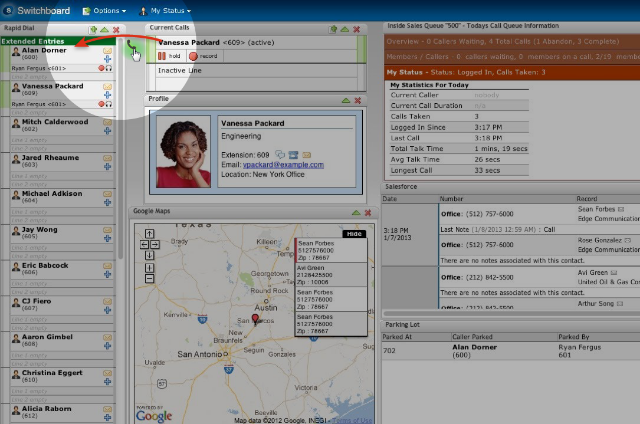
Task: Click envelope icon for Christina Eggert
Action: (x=107, y=373)
